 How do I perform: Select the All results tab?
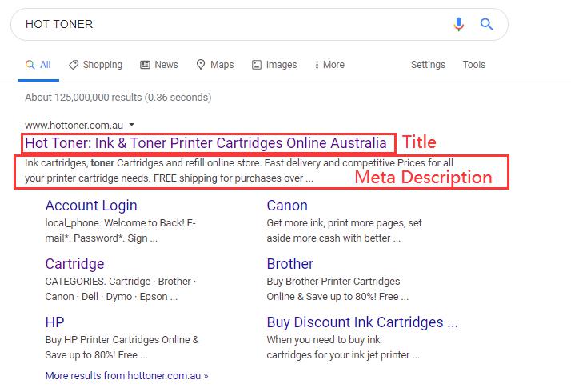pos(38,65)
